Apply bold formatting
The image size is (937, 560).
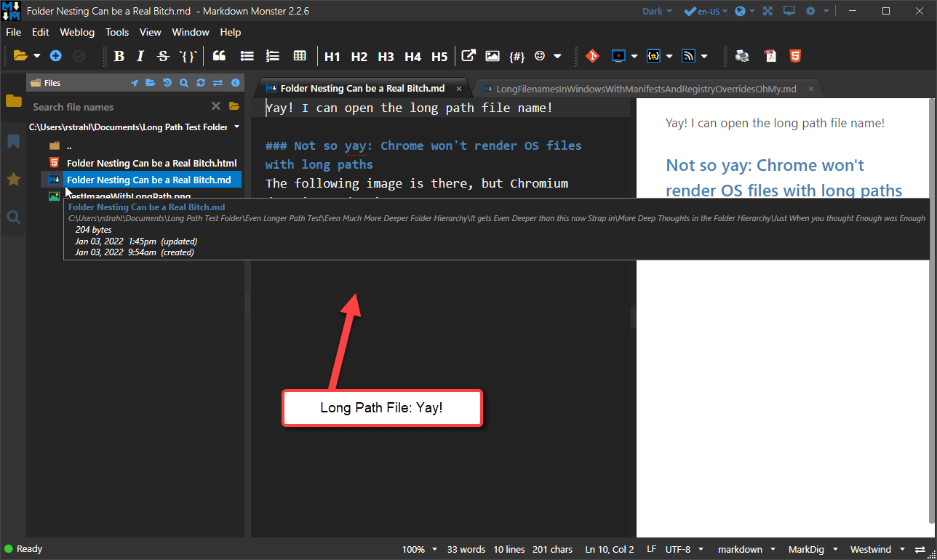click(119, 56)
